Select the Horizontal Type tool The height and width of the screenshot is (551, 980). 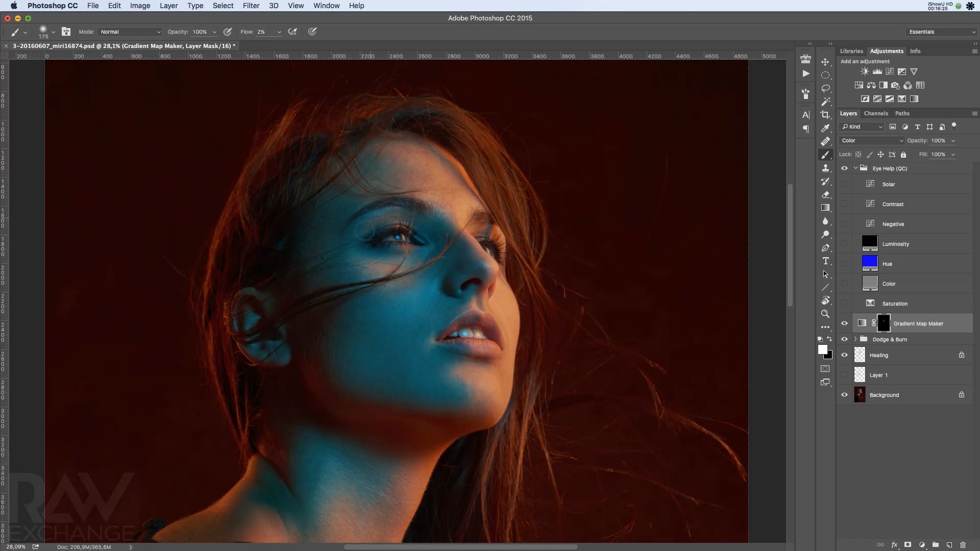pyautogui.click(x=825, y=261)
